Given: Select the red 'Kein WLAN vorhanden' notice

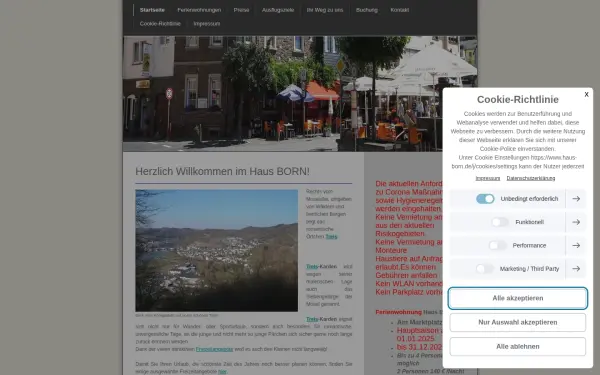Looking at the screenshot, I should click(409, 284).
